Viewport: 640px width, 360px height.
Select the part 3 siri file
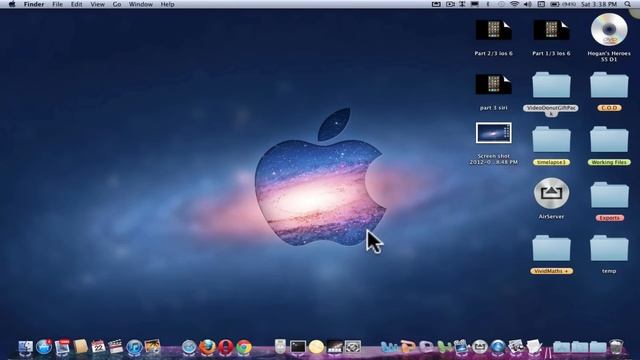coord(493,92)
